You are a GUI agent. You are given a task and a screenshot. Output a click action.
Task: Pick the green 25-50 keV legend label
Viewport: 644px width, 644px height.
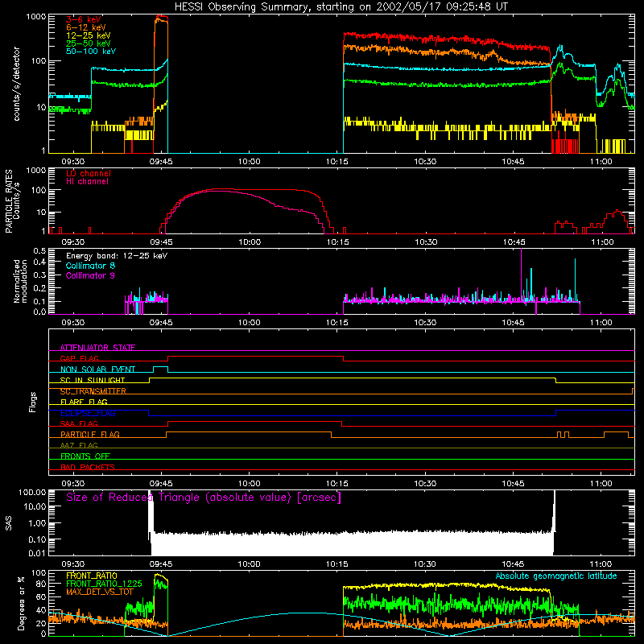pos(89,43)
